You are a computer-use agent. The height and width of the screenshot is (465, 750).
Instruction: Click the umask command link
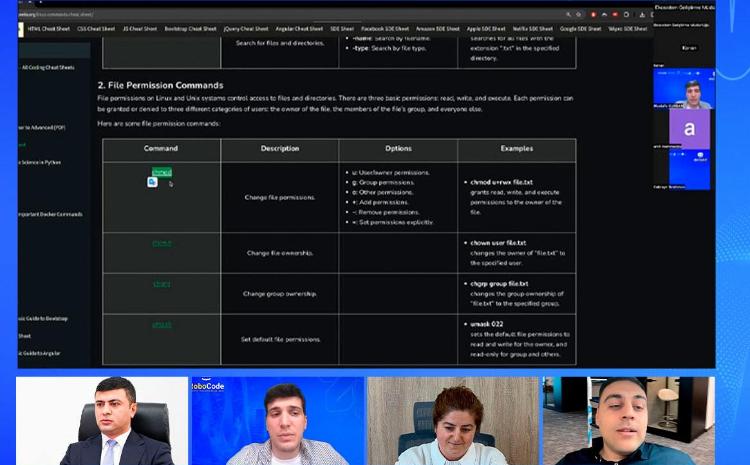click(161, 325)
